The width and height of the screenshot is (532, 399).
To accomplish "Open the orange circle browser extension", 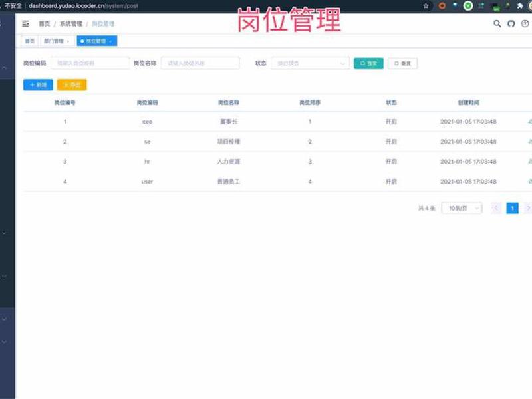I will pos(442,6).
